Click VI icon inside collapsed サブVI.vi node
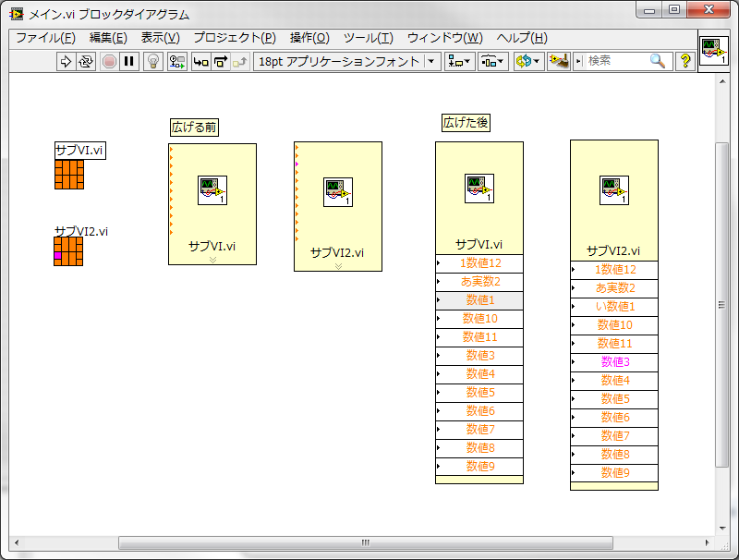The width and height of the screenshot is (739, 560). 212,190
